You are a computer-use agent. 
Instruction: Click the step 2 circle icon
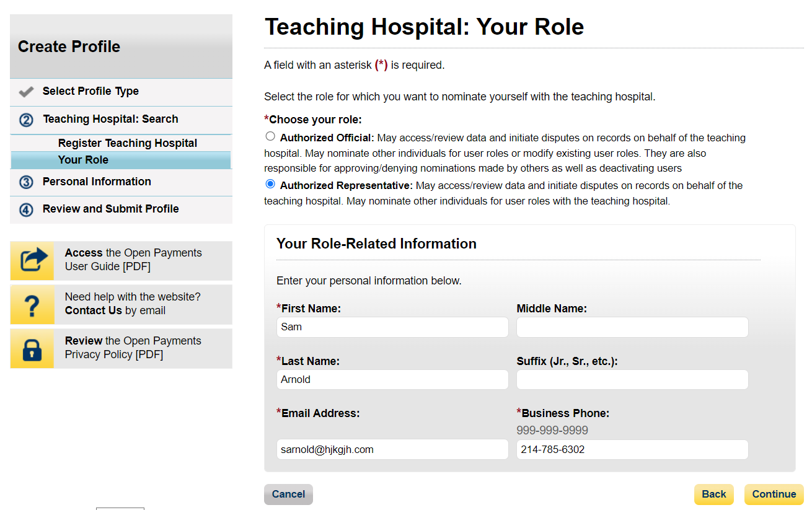(x=26, y=120)
